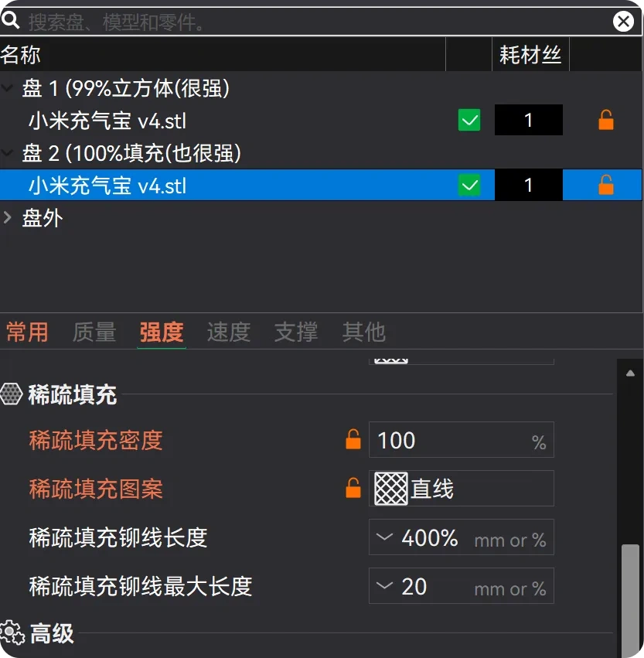644x658 pixels.
Task: Open the 支撑 tab
Action: click(x=296, y=332)
